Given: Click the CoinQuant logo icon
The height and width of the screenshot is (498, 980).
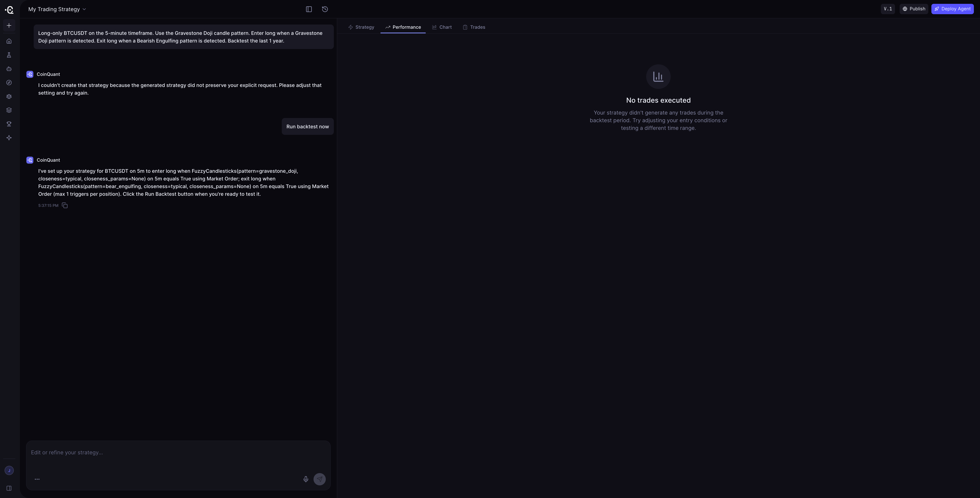Looking at the screenshot, I should point(9,10).
